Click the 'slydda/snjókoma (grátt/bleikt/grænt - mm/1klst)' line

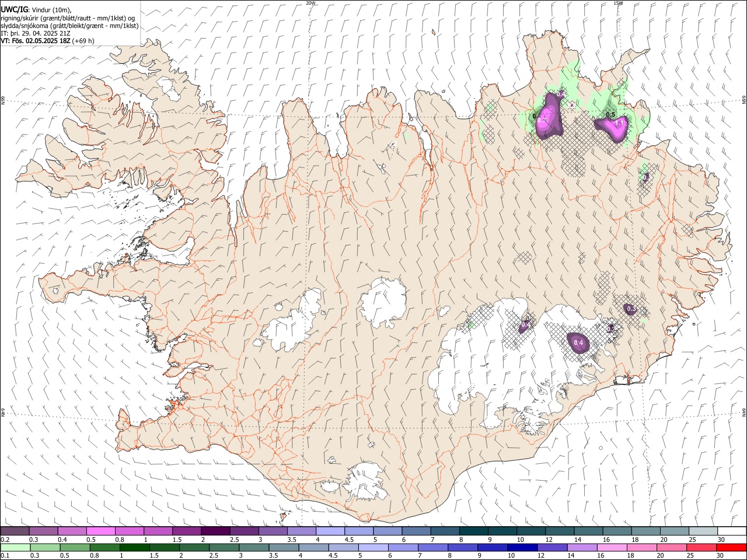click(x=69, y=26)
